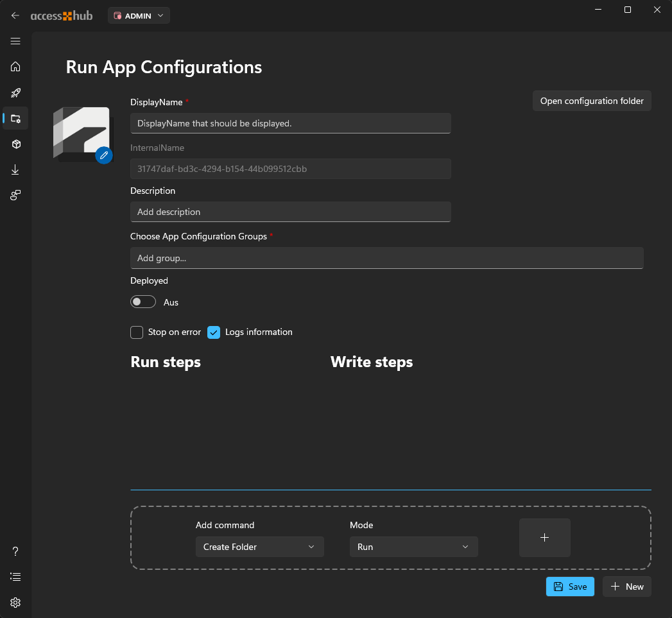Focus the DisplayName input field

point(291,123)
